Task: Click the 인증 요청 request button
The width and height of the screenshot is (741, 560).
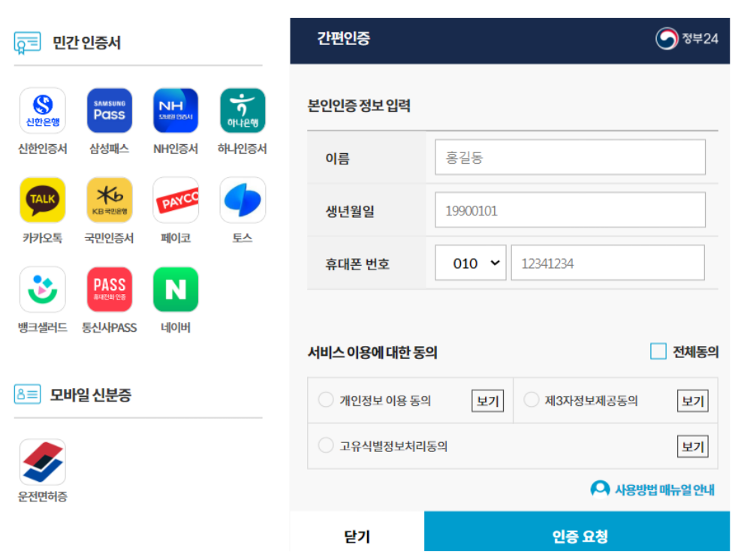Action: click(x=577, y=531)
